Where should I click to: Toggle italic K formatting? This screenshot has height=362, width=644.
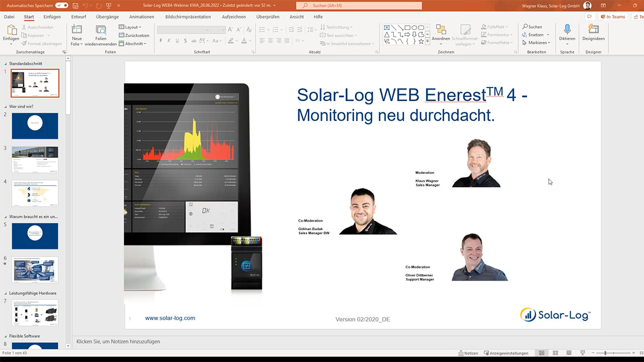coord(169,41)
